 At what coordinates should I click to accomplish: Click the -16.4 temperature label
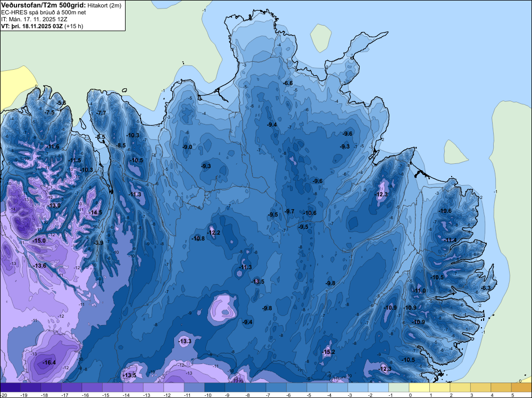[49, 362]
